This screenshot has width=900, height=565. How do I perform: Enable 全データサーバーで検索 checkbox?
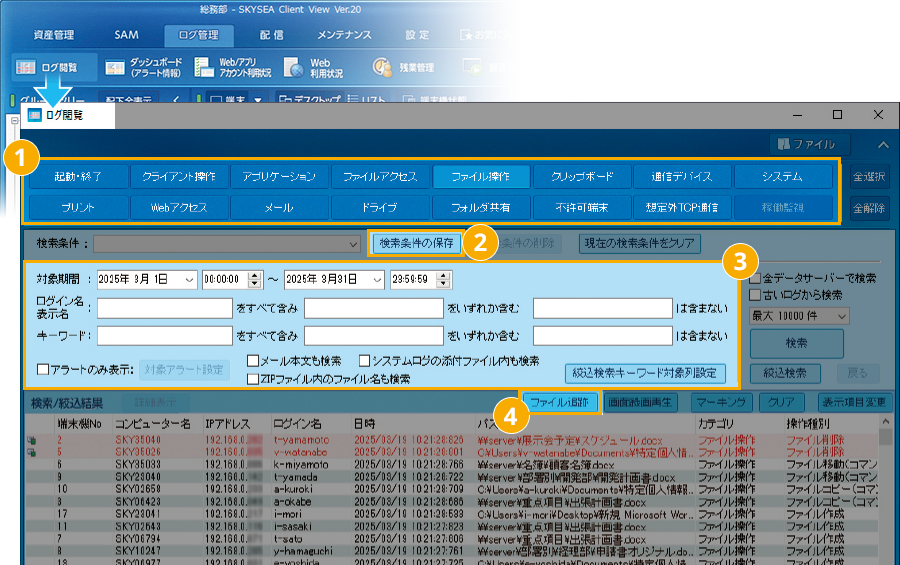point(755,278)
